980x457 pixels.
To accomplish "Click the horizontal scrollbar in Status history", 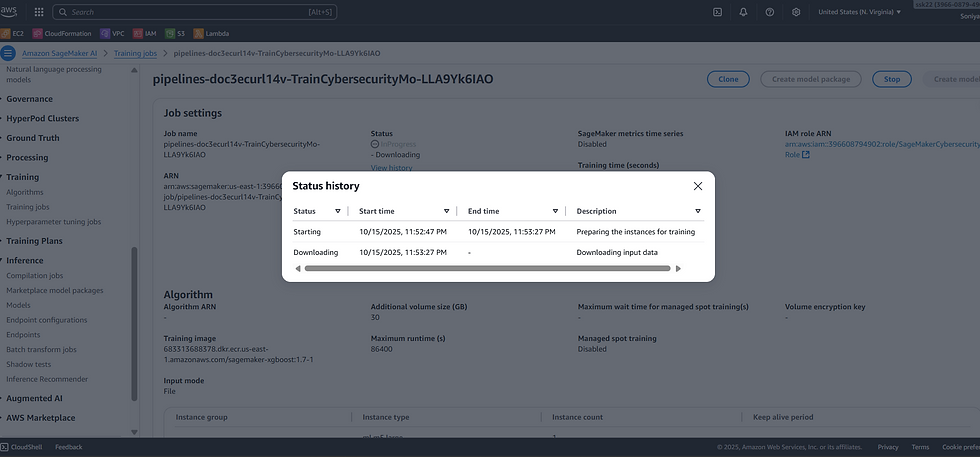I will click(x=488, y=269).
